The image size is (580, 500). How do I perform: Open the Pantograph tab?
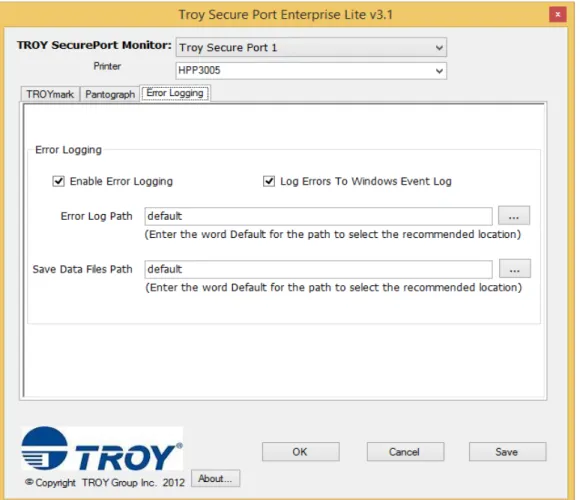tap(110, 94)
